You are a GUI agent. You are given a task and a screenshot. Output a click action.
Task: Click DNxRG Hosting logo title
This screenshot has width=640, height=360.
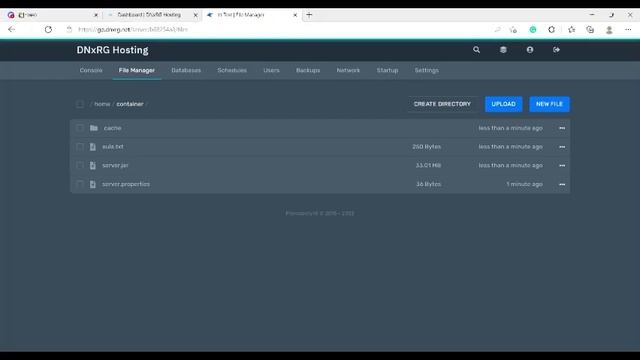[x=112, y=50]
